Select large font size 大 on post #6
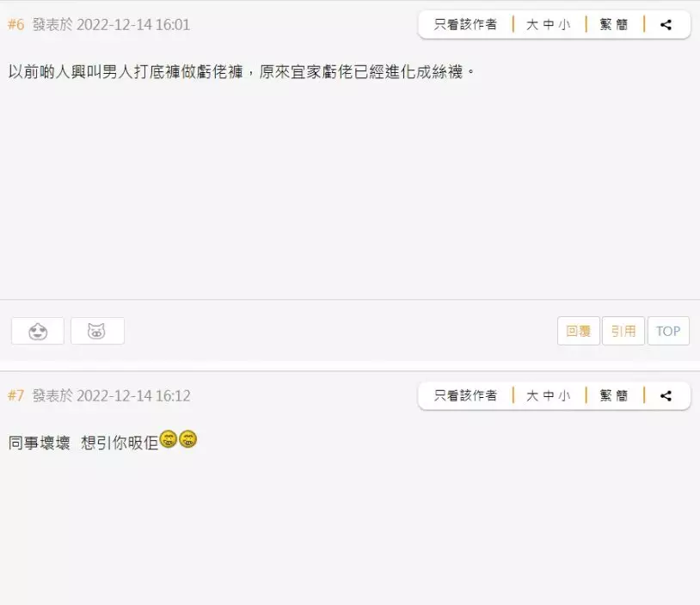 531,25
